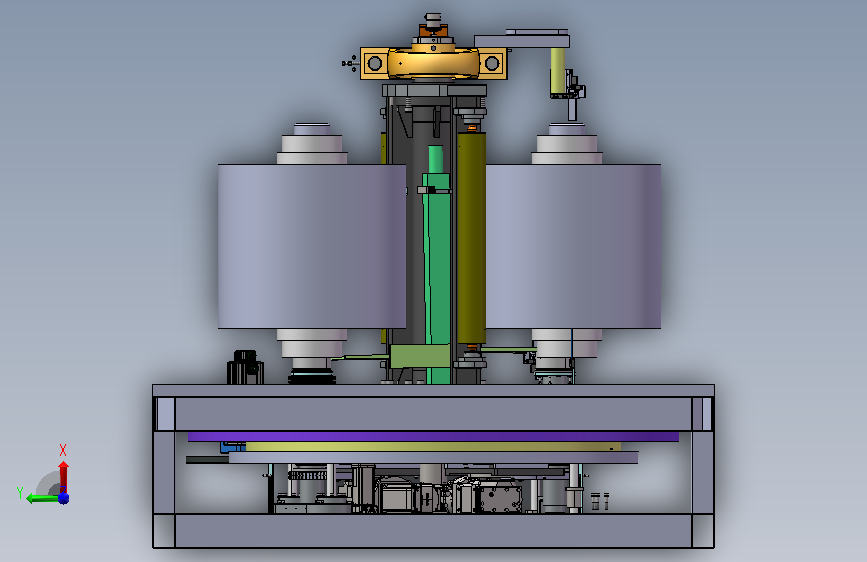The width and height of the screenshot is (867, 562).
Task: Pick the left circular hole on the gold bracket
Action: tap(375, 63)
